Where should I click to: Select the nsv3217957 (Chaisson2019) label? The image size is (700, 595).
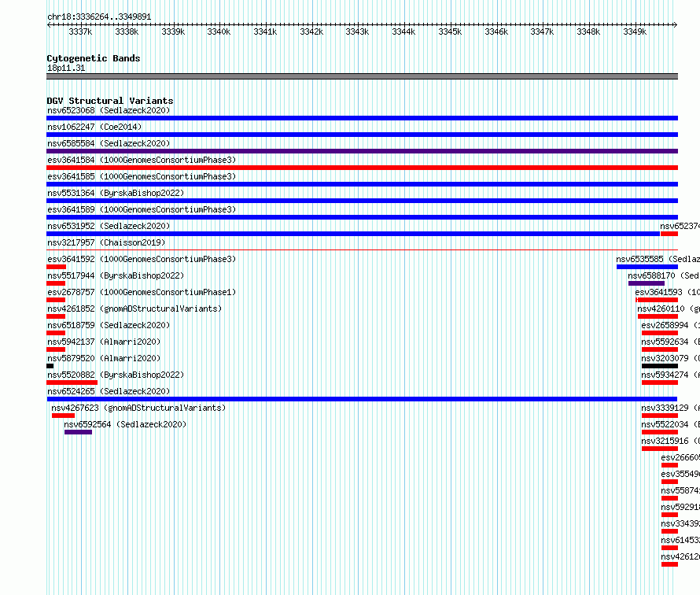106,242
